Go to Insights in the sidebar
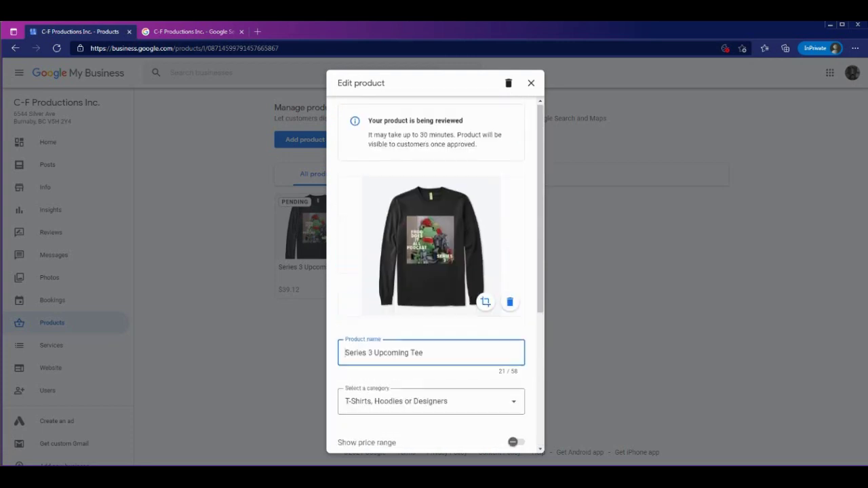This screenshot has width=868, height=488. 50,209
